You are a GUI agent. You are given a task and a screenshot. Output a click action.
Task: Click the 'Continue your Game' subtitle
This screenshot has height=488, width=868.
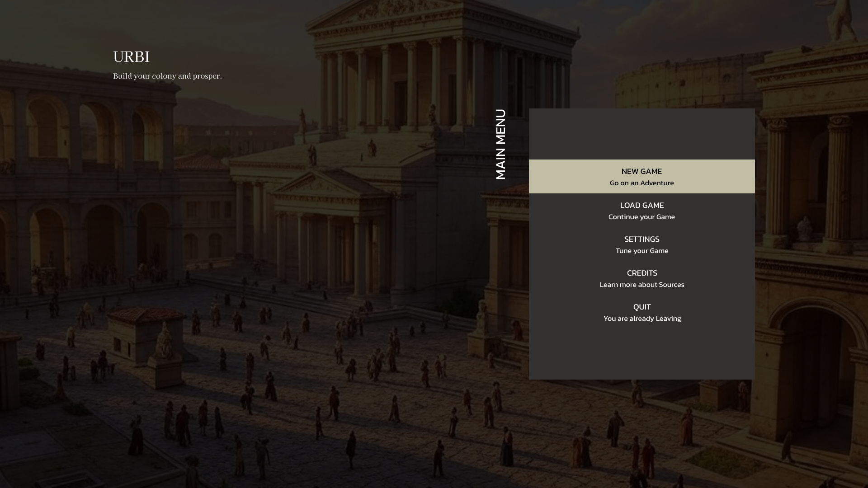(642, 217)
